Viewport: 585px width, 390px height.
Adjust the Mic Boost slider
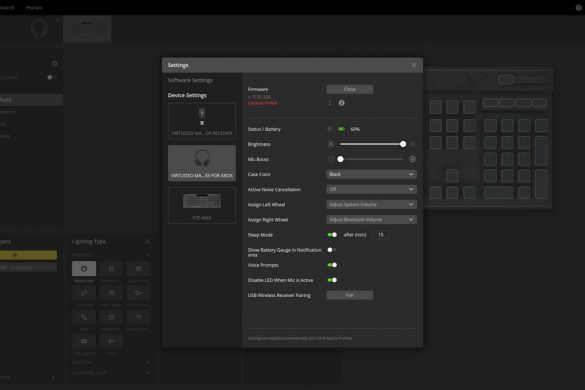tap(372, 159)
